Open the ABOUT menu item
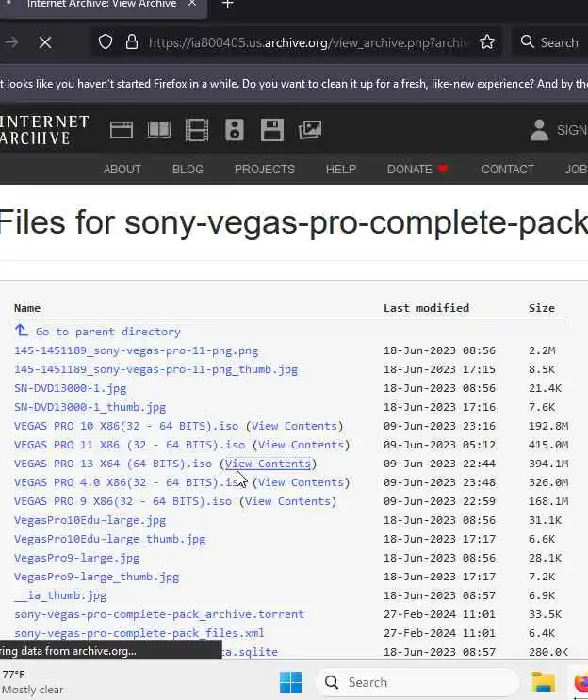This screenshot has height=700, width=588. point(122,170)
